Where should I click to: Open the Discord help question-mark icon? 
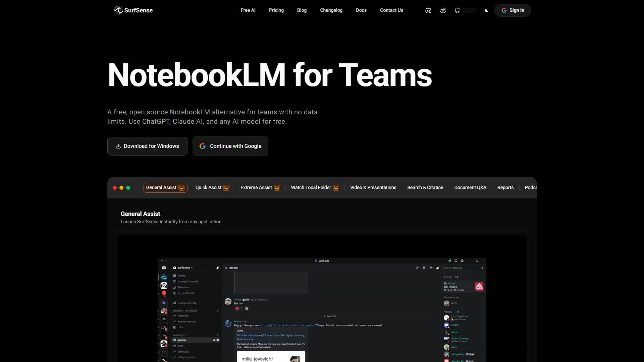pyautogui.click(x=462, y=261)
